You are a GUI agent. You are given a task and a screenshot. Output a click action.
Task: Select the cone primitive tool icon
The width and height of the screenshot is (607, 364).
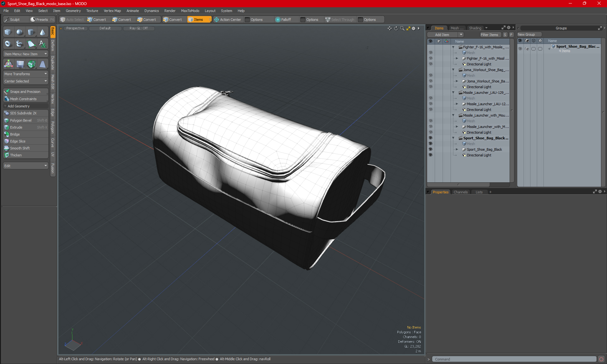(x=42, y=32)
